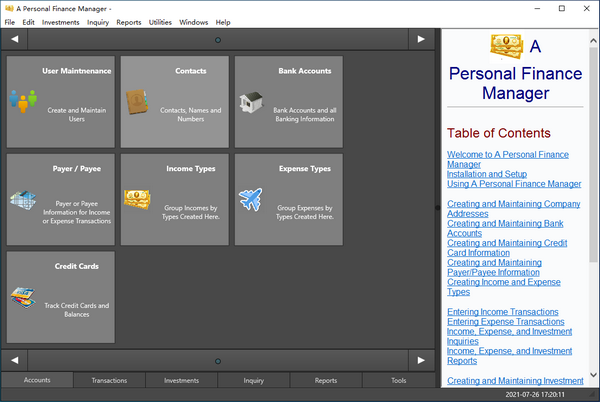600x402 pixels.
Task: Open the User Maintenance people icon
Action: click(23, 101)
